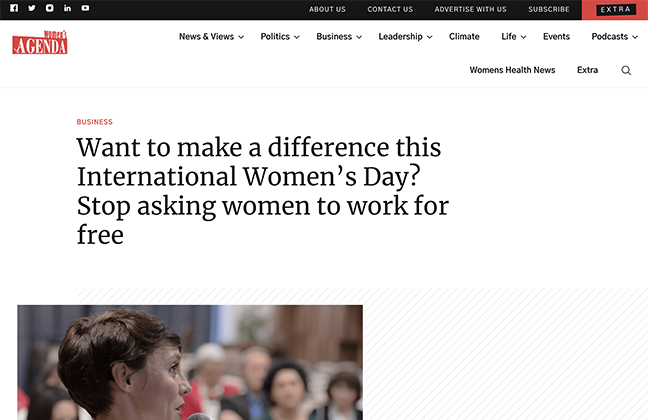Expand the Leadership chevron
The height and width of the screenshot is (420, 648).
click(429, 37)
